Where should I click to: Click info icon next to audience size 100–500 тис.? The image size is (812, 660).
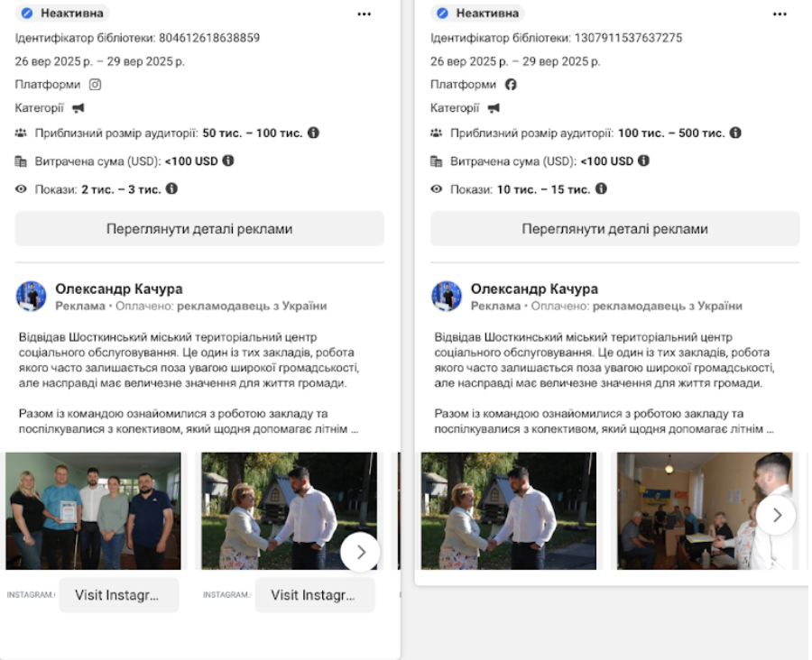pyautogui.click(x=735, y=133)
